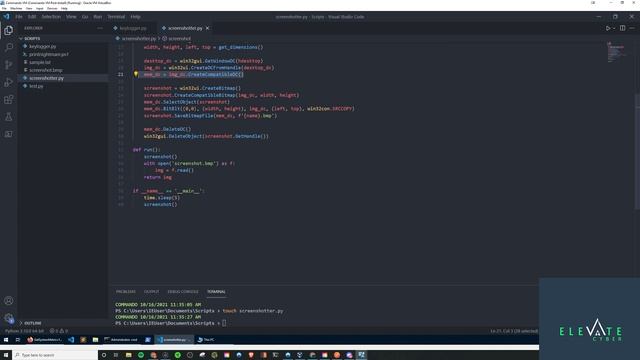Collapse the SCRIPTS folder section
The image size is (640, 360).
coord(31,38)
